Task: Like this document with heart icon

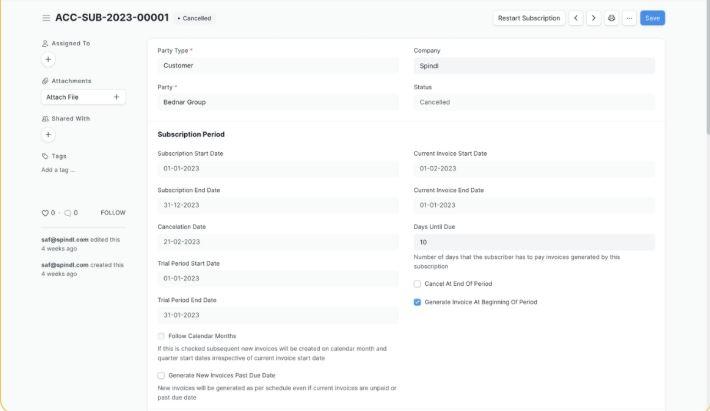Action: tap(45, 212)
